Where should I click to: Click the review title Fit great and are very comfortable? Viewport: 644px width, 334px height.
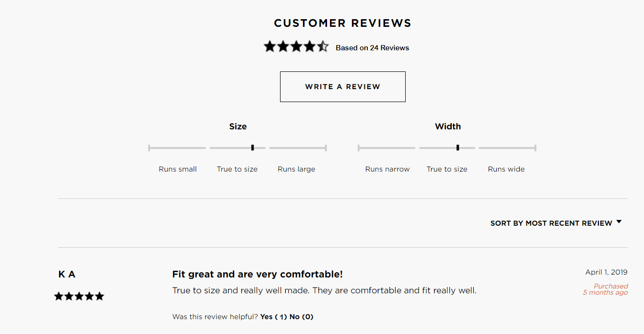coord(258,274)
